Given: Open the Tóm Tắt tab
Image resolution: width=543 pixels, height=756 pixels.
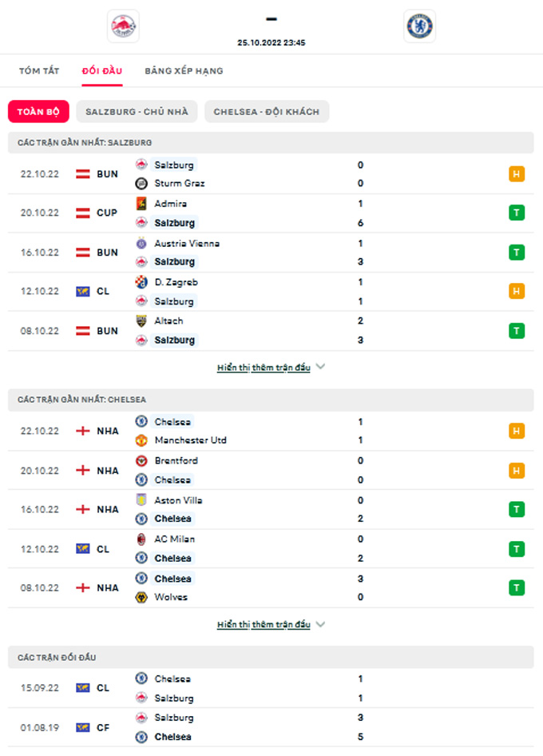Looking at the screenshot, I should [x=39, y=71].
